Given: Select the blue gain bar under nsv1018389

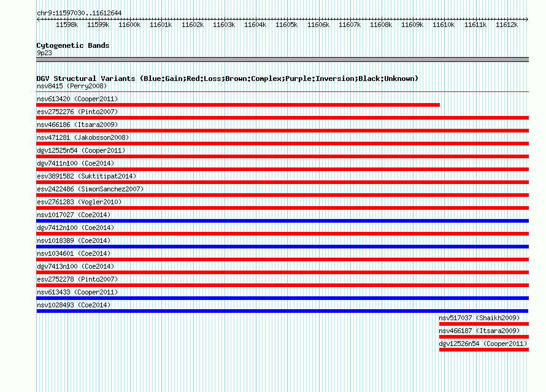Looking at the screenshot, I should coord(283,247).
